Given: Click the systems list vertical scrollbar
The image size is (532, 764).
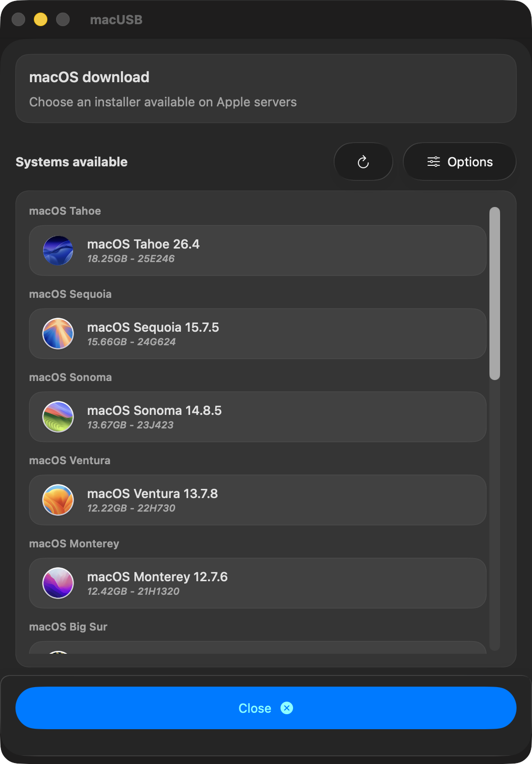Looking at the screenshot, I should [x=494, y=293].
